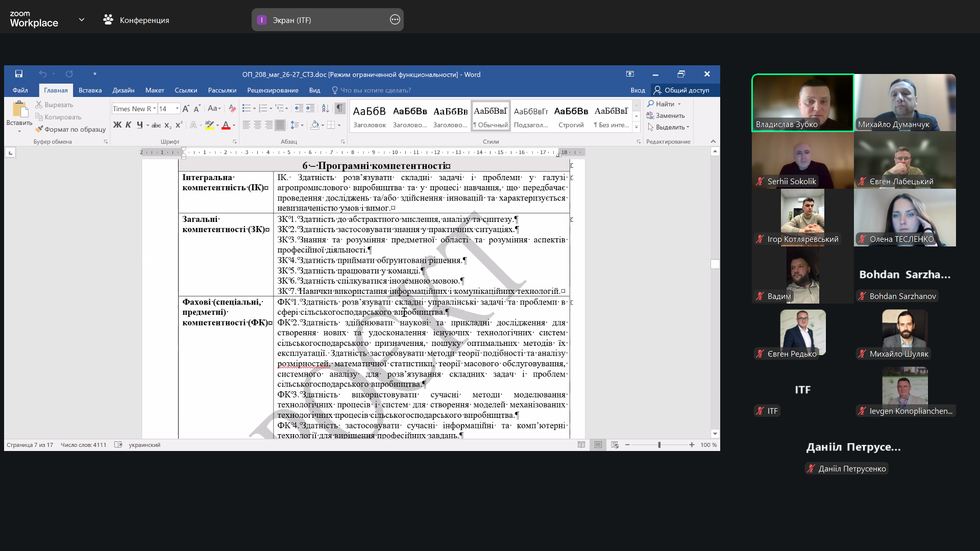Screen dimensions: 980x551
Task: Toggle italic formatting (К)
Action: pyautogui.click(x=128, y=125)
